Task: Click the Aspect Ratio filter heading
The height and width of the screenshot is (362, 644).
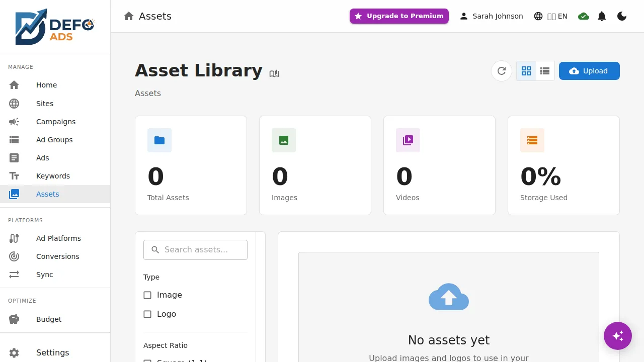Action: pos(166,345)
